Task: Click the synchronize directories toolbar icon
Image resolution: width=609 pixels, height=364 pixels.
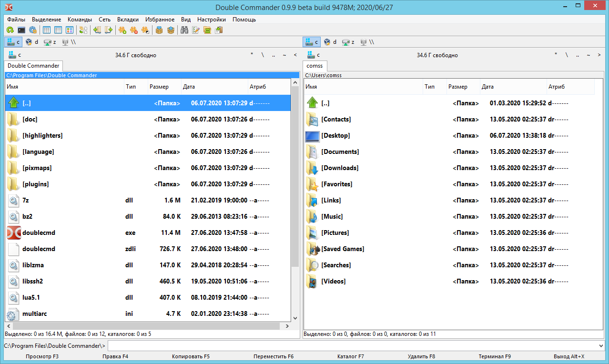Action: [x=83, y=30]
